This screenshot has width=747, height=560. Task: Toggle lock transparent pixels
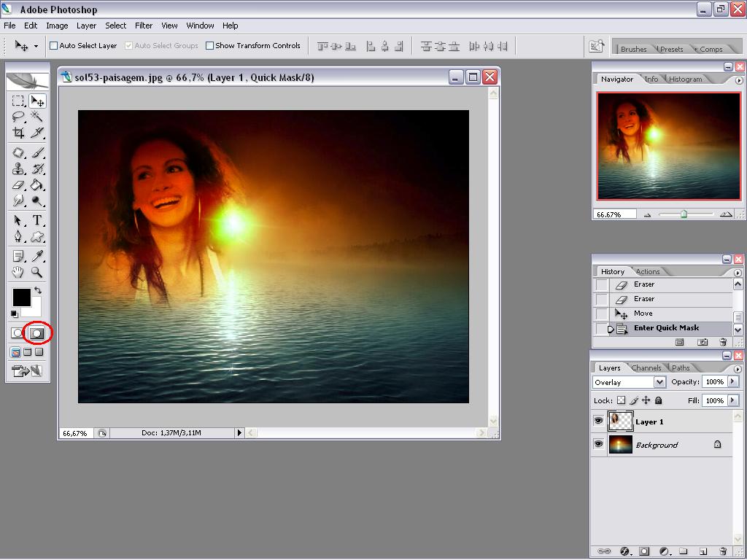tap(622, 400)
